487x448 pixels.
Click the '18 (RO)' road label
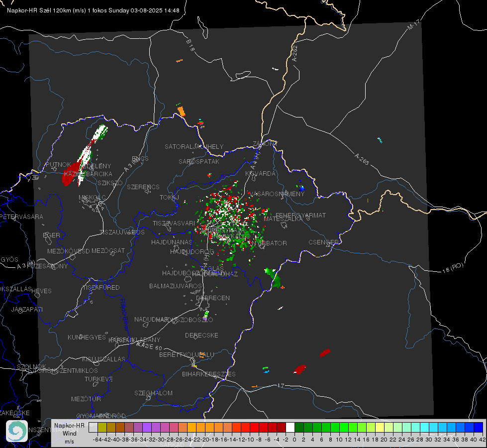click(x=453, y=268)
